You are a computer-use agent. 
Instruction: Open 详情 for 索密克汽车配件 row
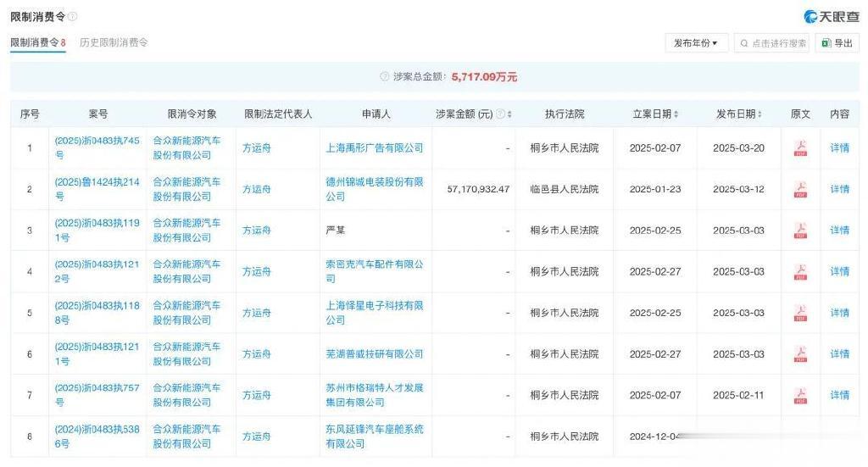point(839,272)
